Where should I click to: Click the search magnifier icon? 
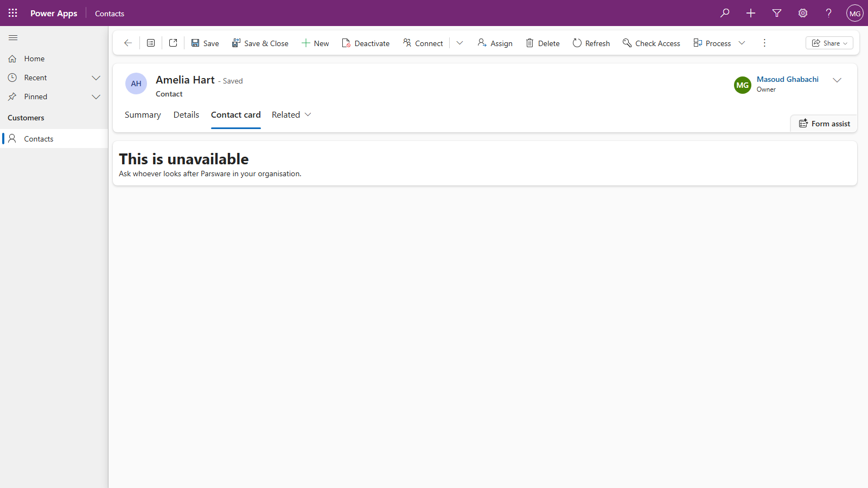tap(725, 13)
